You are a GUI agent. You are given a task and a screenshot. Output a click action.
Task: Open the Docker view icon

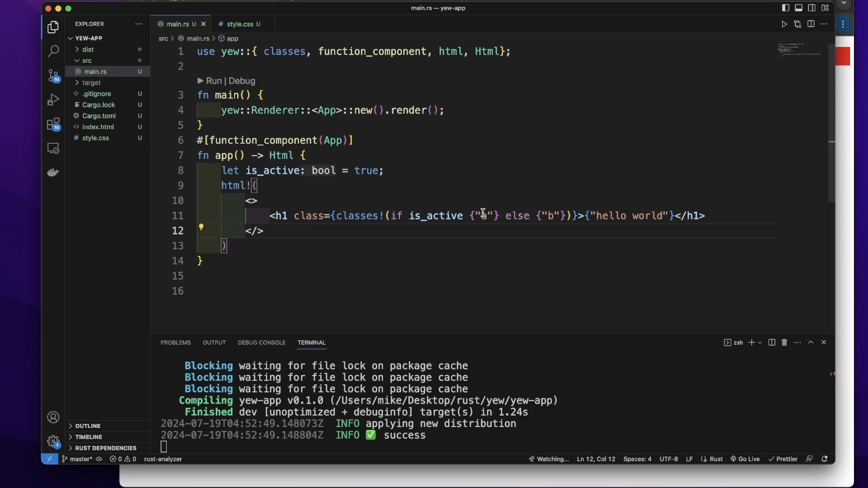53,173
